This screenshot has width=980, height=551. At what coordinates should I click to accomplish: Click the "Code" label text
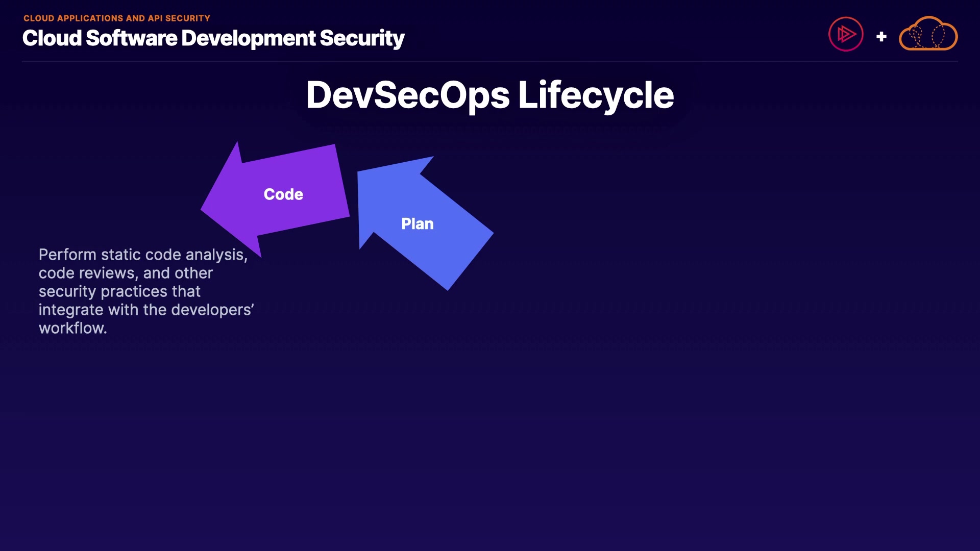pyautogui.click(x=283, y=194)
